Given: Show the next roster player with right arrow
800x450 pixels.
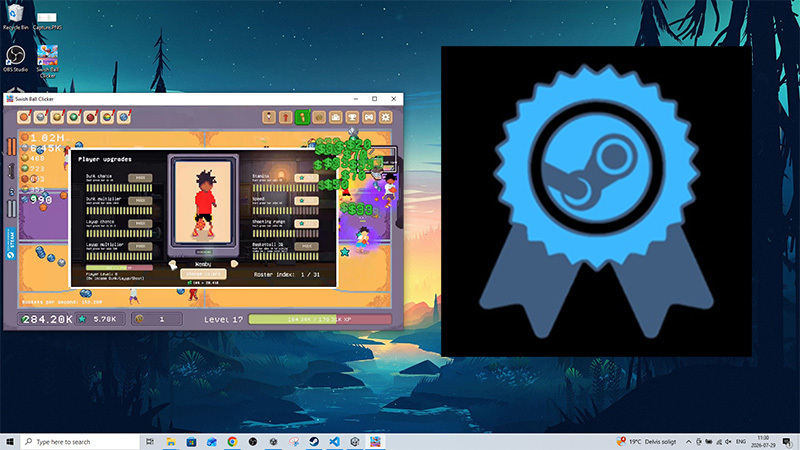Looking at the screenshot, I should pos(234,264).
